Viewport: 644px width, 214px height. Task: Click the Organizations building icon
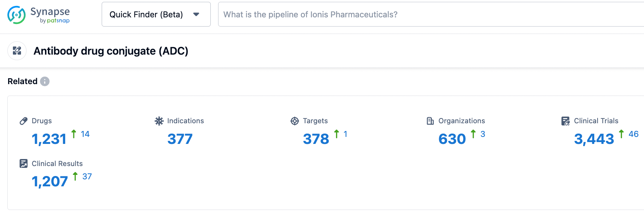click(430, 121)
